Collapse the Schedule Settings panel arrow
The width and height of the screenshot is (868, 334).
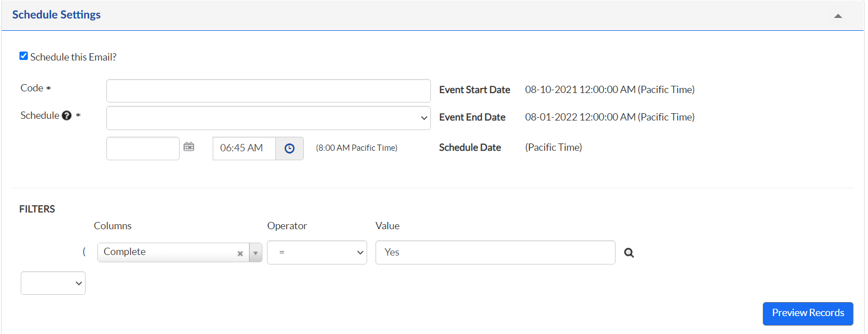(838, 16)
